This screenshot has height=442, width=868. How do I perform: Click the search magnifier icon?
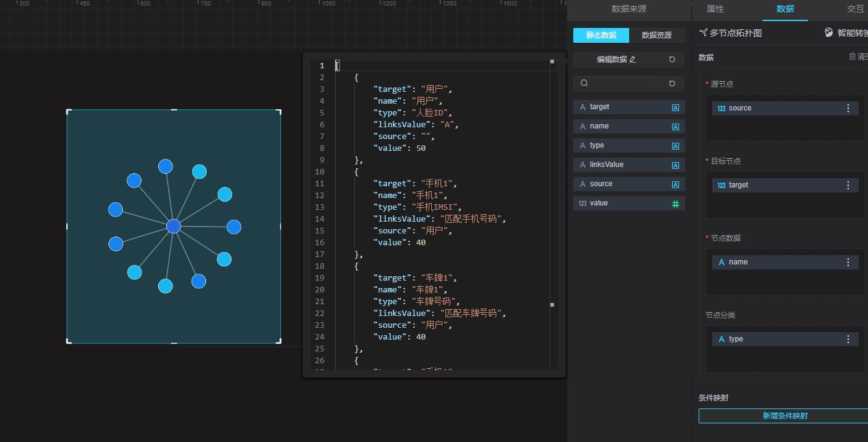click(584, 83)
